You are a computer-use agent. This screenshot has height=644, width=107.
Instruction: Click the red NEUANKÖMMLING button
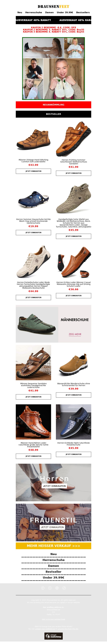point(53,105)
